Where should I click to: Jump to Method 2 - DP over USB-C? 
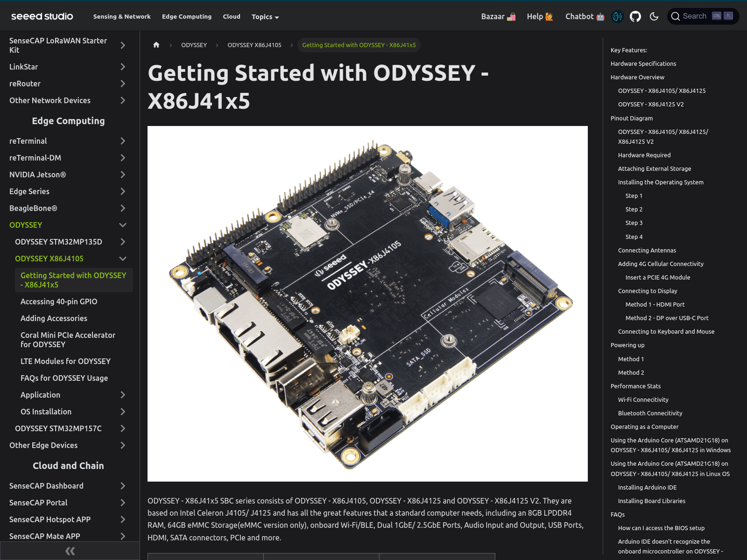667,318
